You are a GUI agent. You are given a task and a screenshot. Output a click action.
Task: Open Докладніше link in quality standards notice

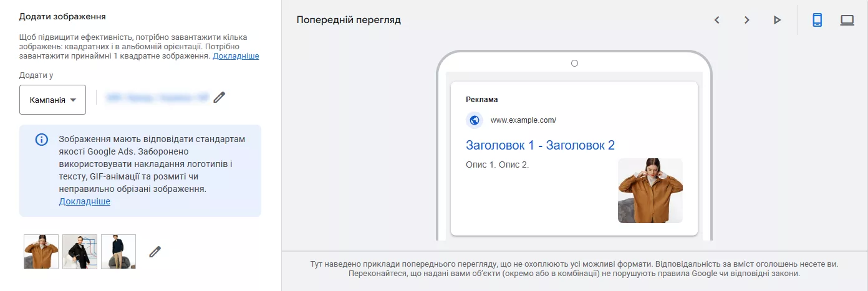click(x=84, y=201)
